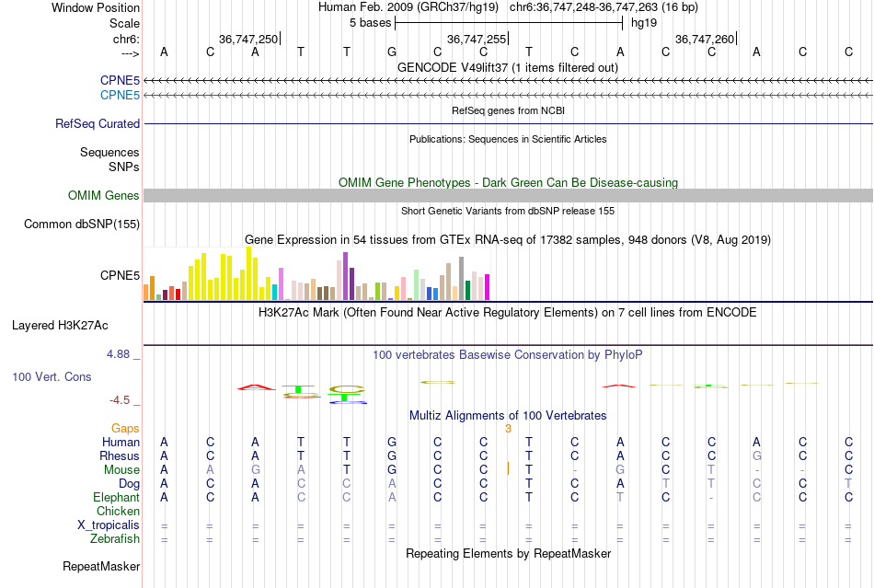Click the ---> sequence direction label
This screenshot has height=588, width=874.
point(130,53)
